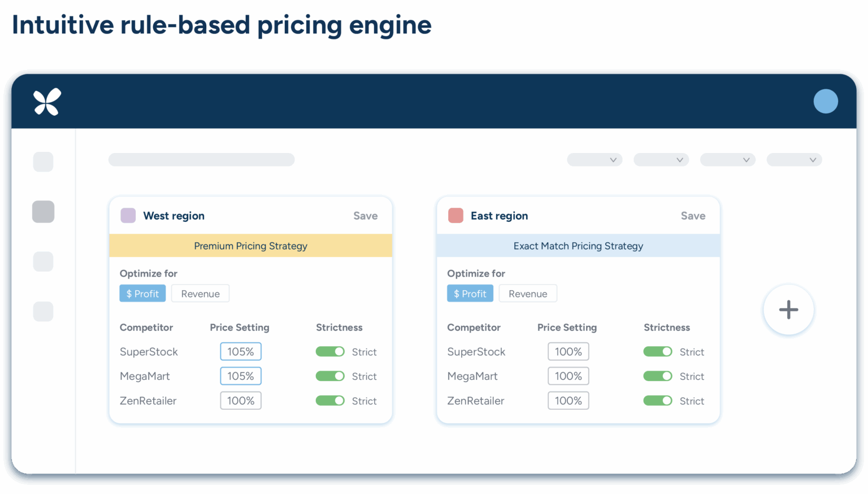Click the white starburst logo icon
Image resolution: width=868 pixels, height=494 pixels.
pos(47,102)
